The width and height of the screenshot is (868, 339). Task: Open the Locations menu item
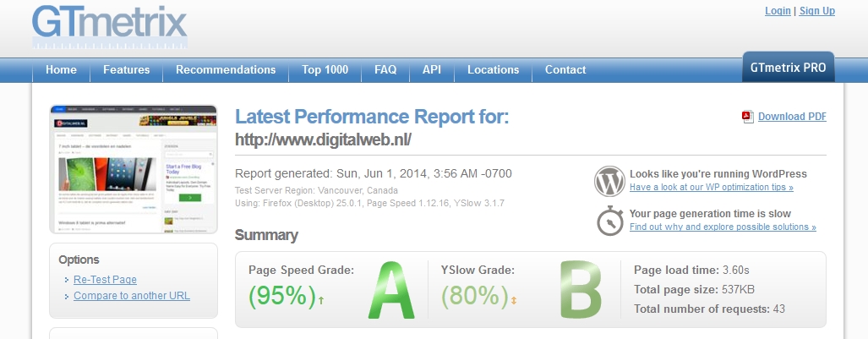coord(494,70)
